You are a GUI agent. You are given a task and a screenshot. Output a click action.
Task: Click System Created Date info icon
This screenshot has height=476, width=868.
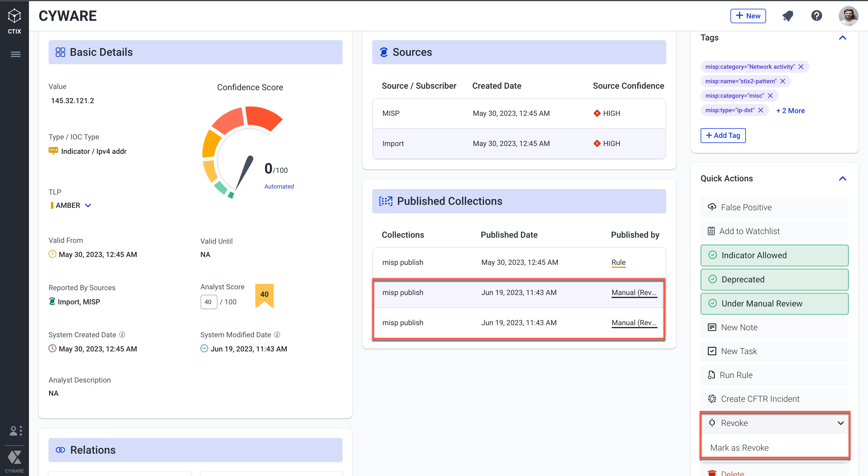122,335
